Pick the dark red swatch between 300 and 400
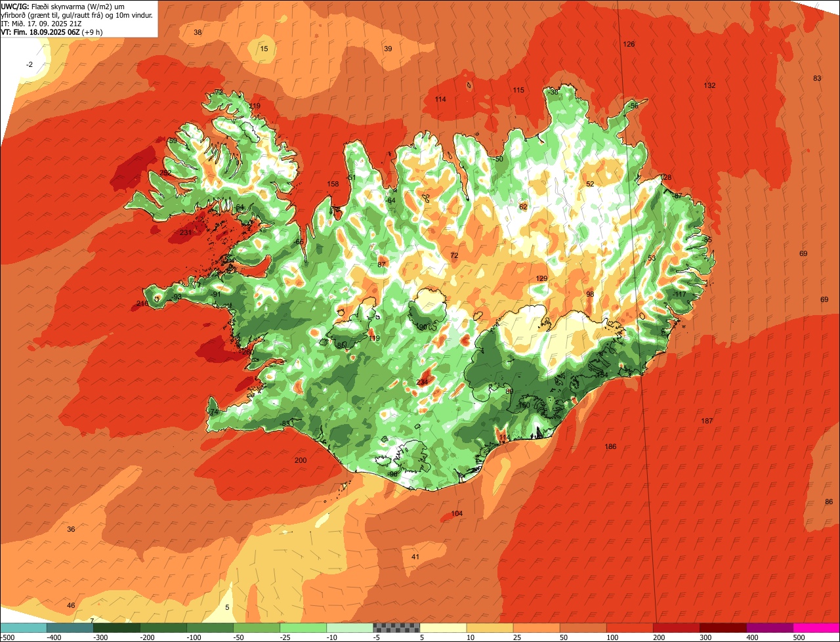 [x=723, y=628]
